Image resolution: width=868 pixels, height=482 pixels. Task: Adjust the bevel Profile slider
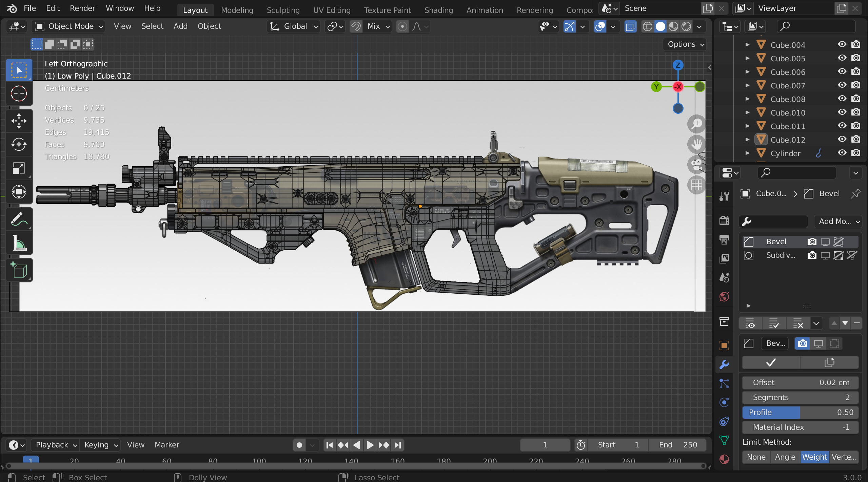click(800, 412)
